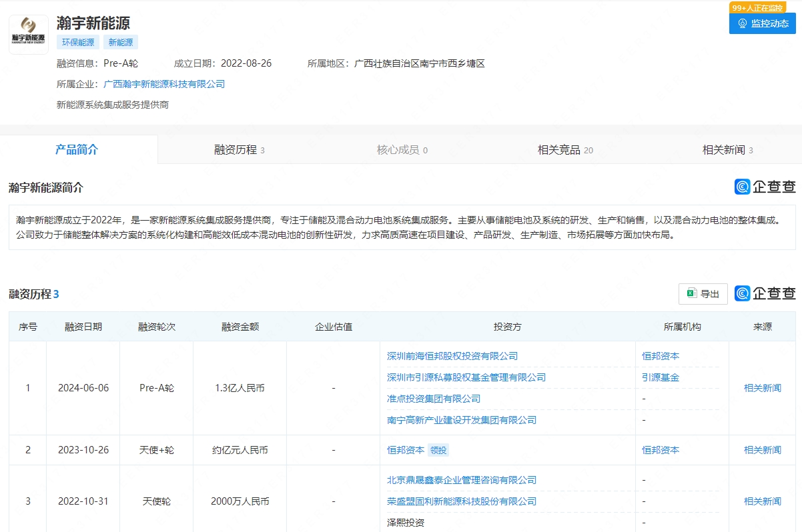Click the 新能源 tag under the company name
The width and height of the screenshot is (802, 532).
[x=121, y=42]
